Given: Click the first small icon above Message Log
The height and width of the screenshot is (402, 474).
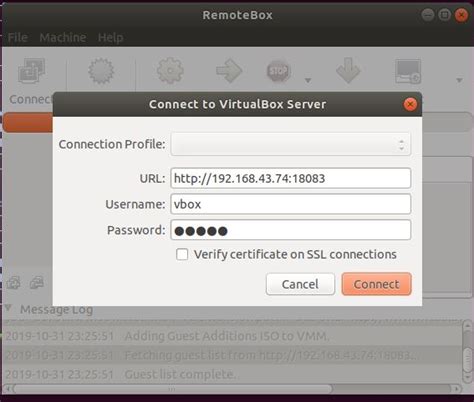Looking at the screenshot, I should pyautogui.click(x=13, y=283).
